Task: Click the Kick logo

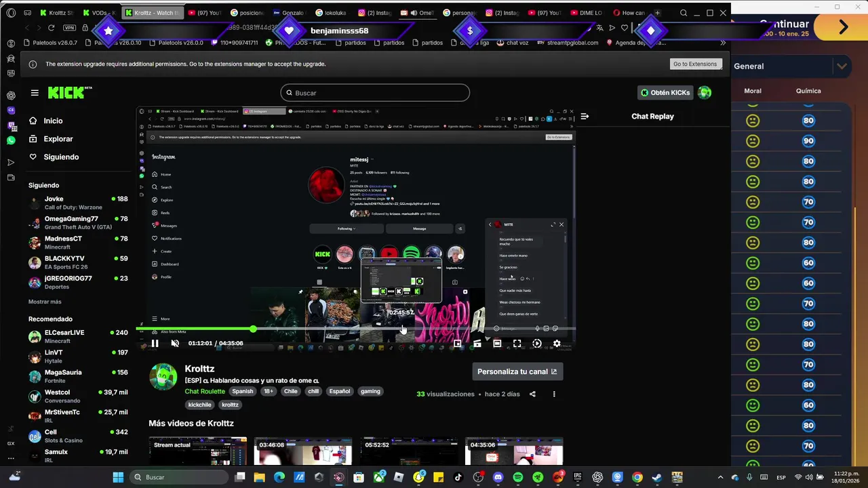Action: [69, 93]
